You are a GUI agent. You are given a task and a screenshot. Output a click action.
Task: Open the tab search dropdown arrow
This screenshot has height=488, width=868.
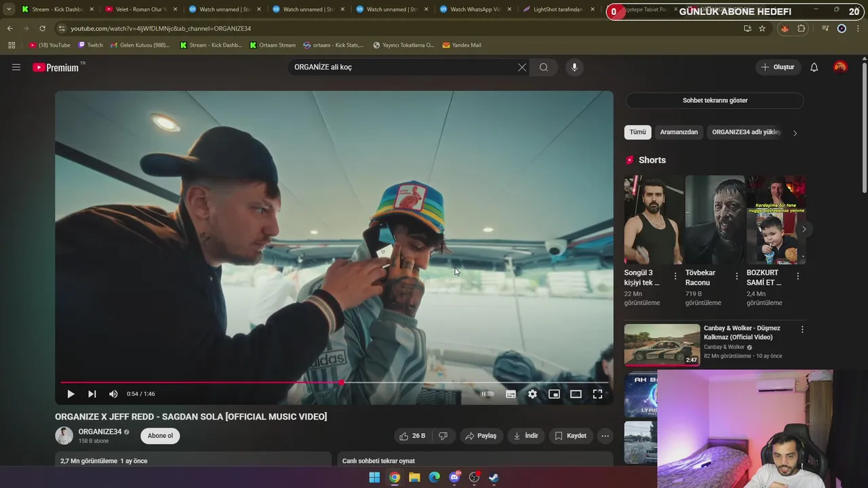point(8,9)
